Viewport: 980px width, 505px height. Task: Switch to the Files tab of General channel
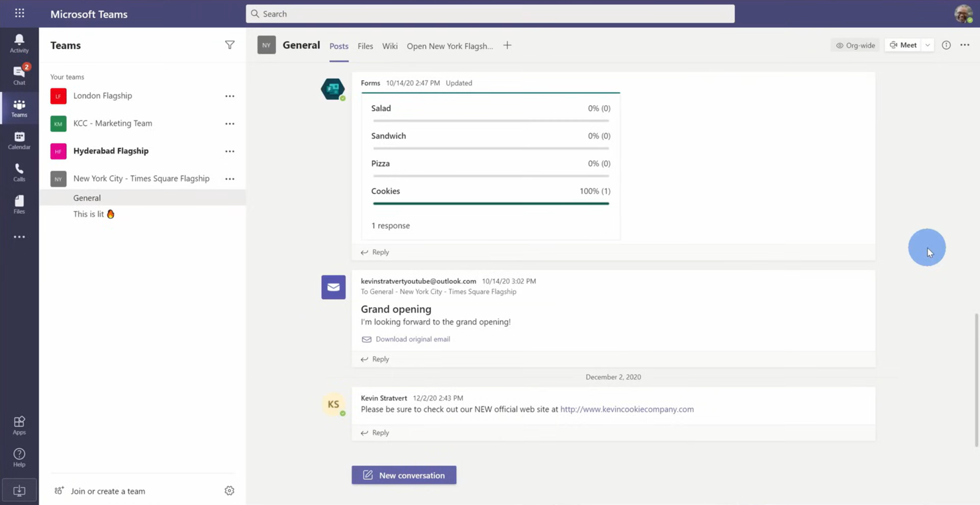(x=365, y=46)
